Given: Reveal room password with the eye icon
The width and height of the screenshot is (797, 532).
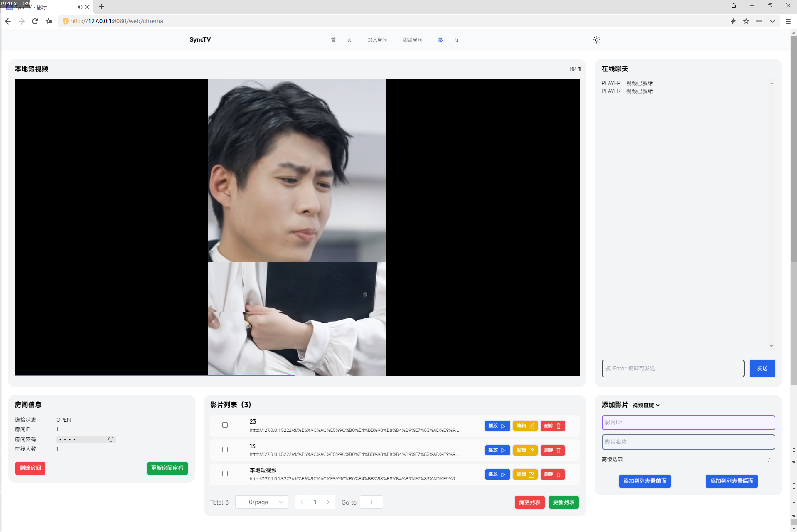Looking at the screenshot, I should click(x=111, y=439).
